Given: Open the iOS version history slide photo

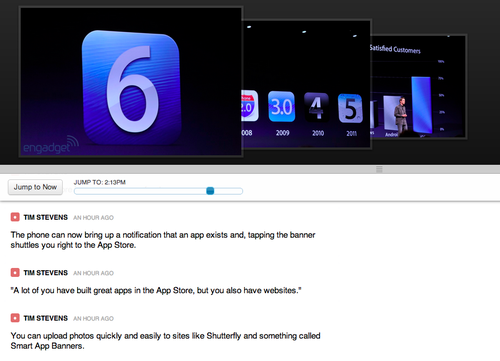Looking at the screenshot, I should coord(307,84).
